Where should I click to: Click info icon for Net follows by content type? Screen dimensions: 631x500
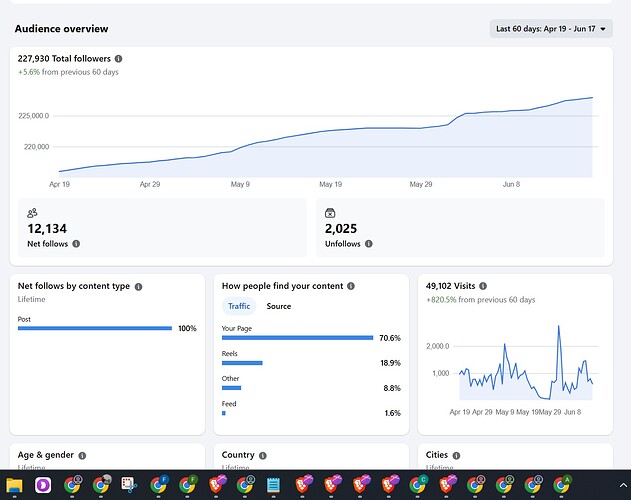pyautogui.click(x=138, y=287)
